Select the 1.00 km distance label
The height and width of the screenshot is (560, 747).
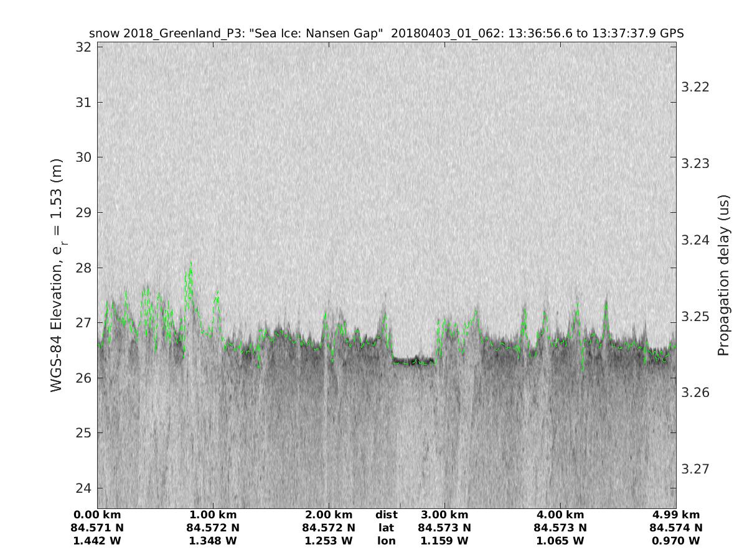coord(213,515)
